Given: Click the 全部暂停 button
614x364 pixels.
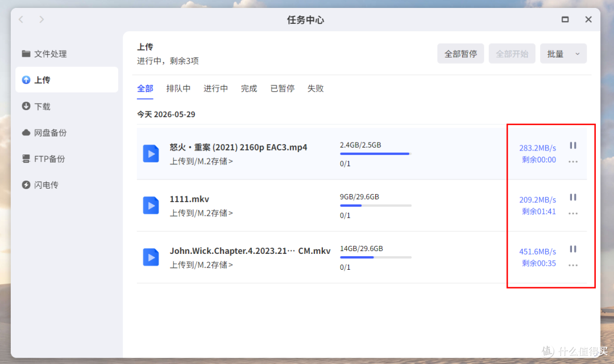Looking at the screenshot, I should 460,53.
